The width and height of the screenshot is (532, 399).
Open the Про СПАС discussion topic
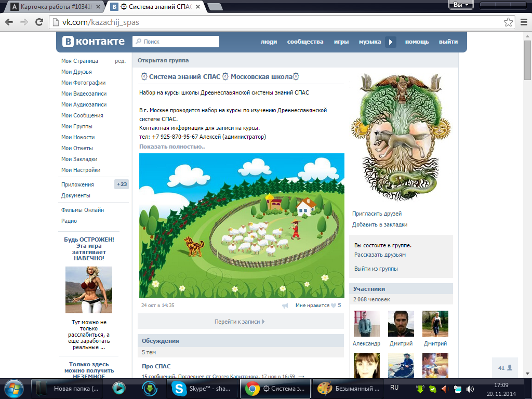(x=156, y=366)
